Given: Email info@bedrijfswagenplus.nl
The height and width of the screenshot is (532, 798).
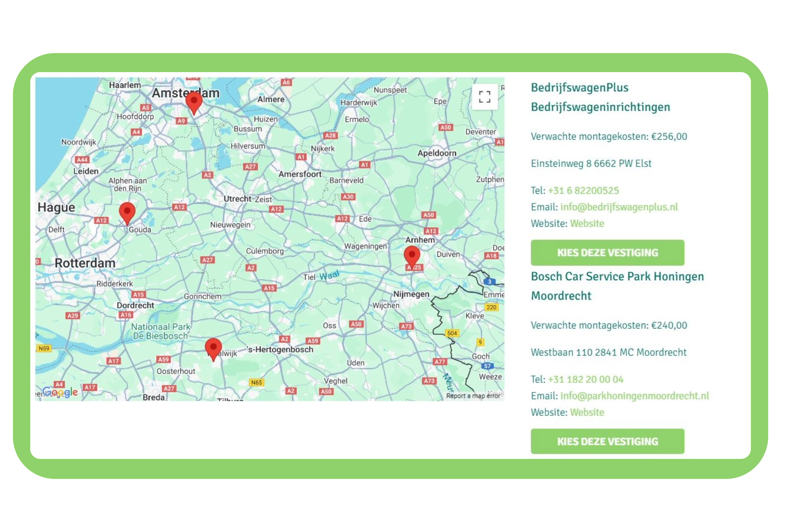Looking at the screenshot, I should click(x=619, y=207).
